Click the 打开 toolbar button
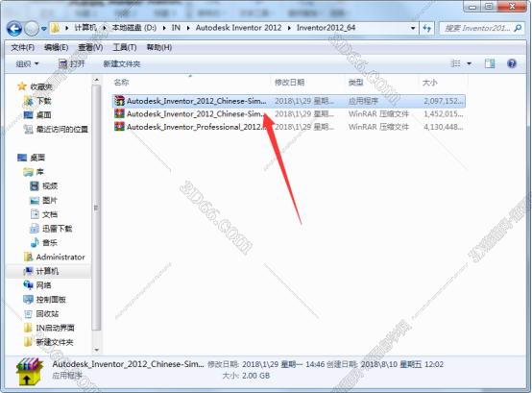 click(72, 63)
